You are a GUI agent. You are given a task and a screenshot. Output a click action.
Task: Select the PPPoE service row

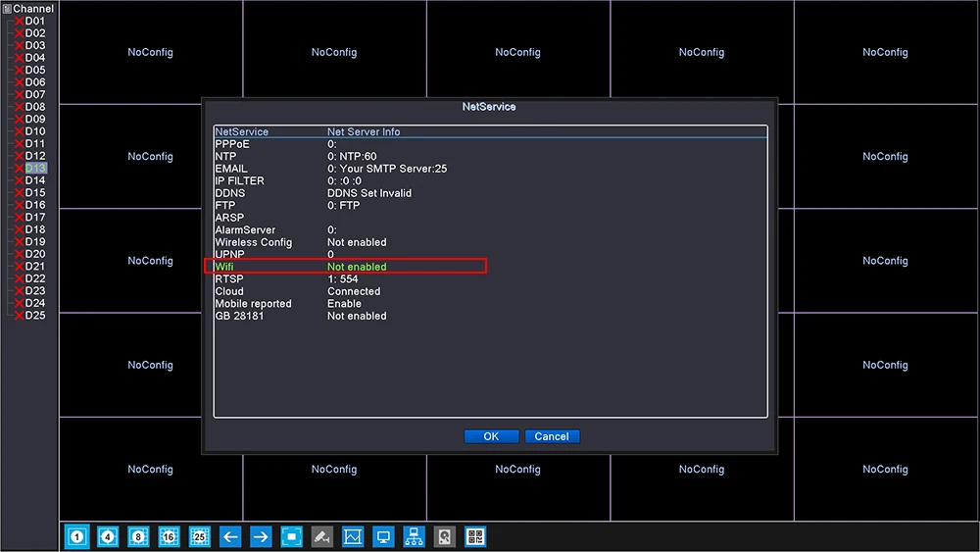point(491,144)
